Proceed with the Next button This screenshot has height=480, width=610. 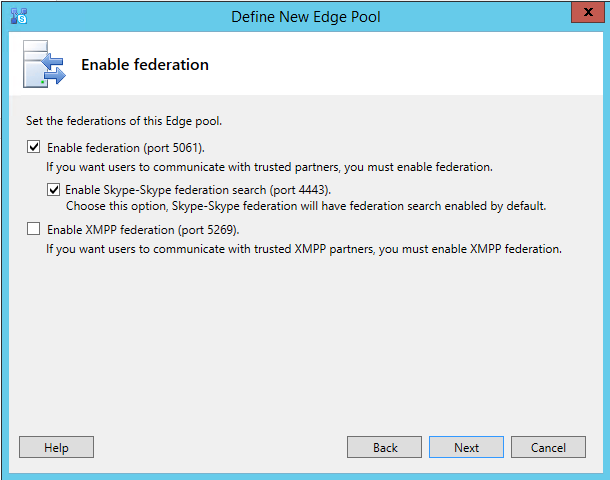(466, 447)
